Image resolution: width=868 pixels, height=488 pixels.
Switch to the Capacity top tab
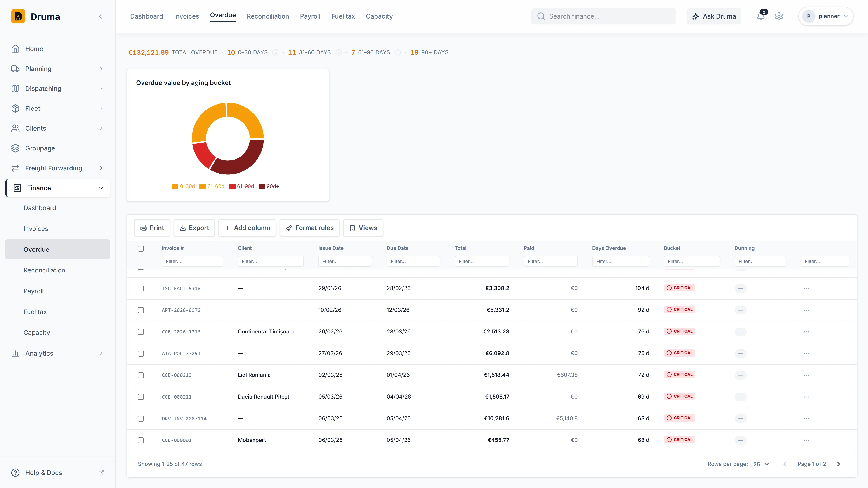pos(379,16)
